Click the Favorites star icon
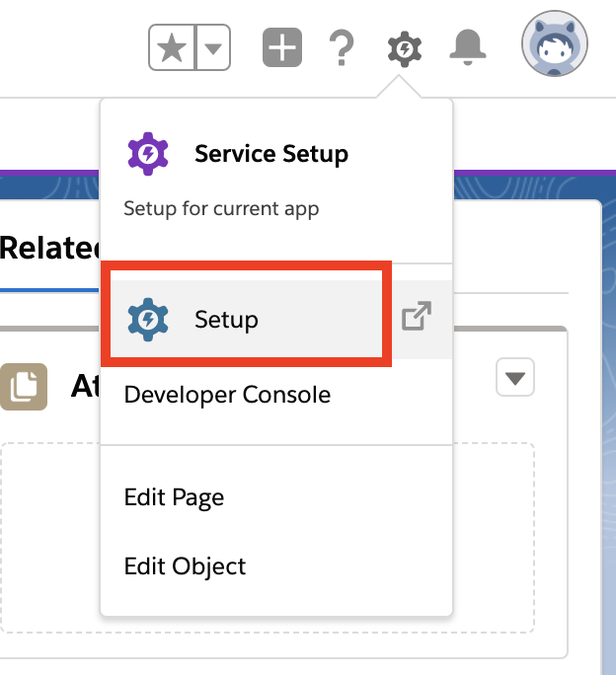This screenshot has width=616, height=675. click(172, 48)
